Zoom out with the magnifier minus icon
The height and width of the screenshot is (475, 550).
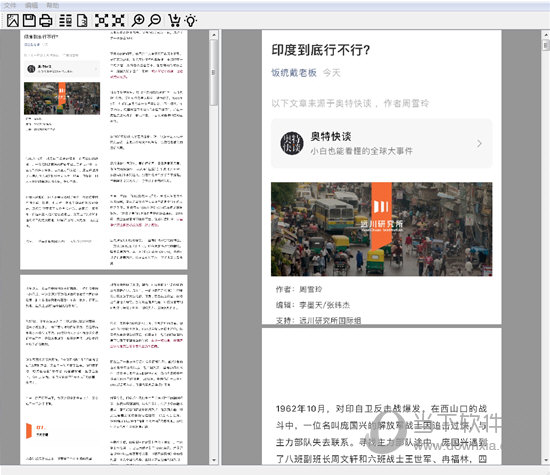[x=154, y=21]
